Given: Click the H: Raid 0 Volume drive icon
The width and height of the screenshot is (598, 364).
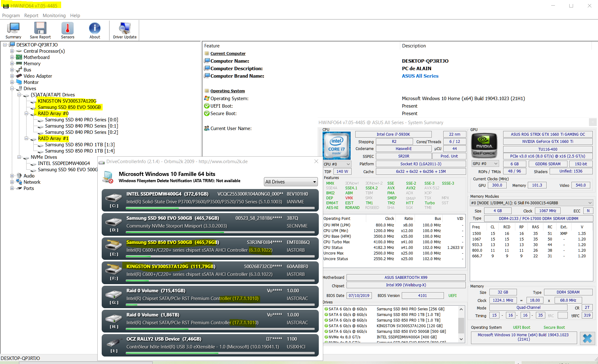Looking at the screenshot, I should tap(114, 318).
